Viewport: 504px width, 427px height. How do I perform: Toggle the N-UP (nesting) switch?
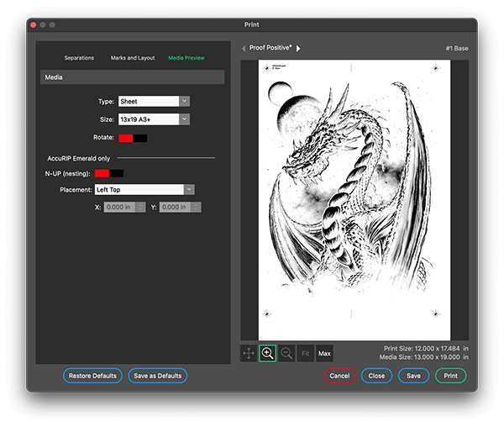pos(109,174)
